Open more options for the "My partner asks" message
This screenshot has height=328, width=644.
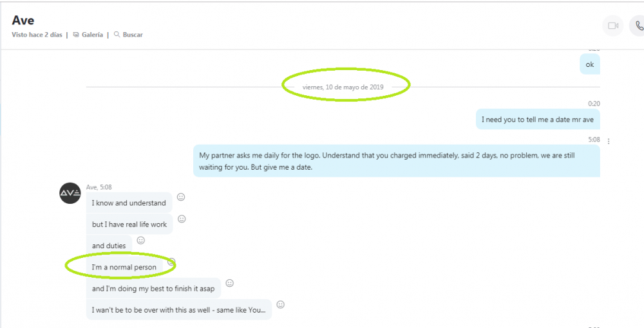coord(609,141)
